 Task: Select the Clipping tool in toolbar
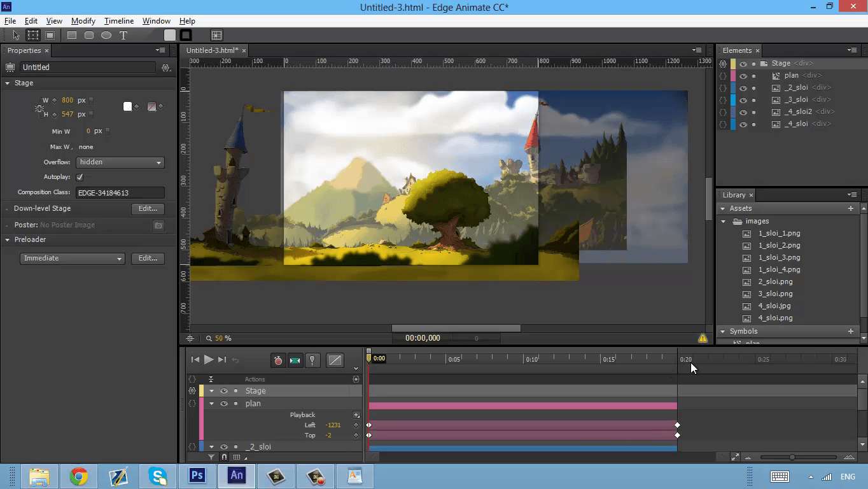point(50,36)
